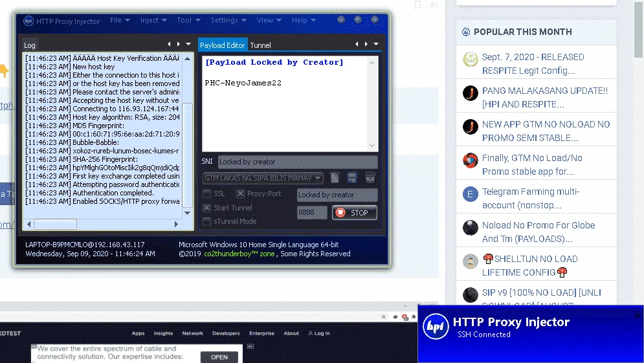
Task: Click the proxy Locked by creator field
Action: [337, 195]
